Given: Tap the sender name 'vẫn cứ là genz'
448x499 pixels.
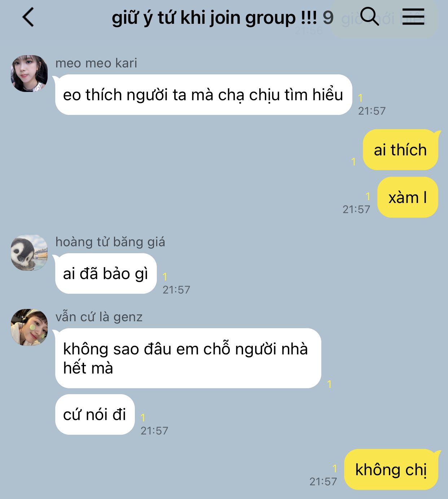Looking at the screenshot, I should [99, 317].
